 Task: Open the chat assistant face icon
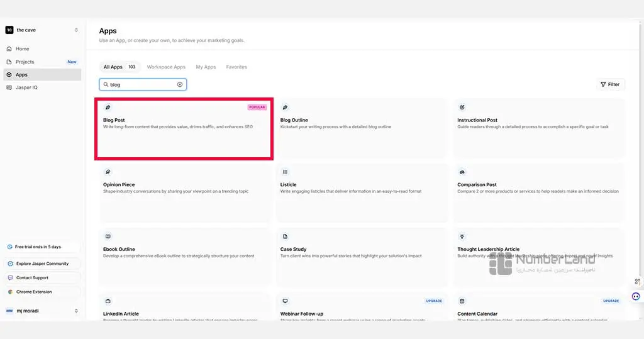pyautogui.click(x=636, y=296)
